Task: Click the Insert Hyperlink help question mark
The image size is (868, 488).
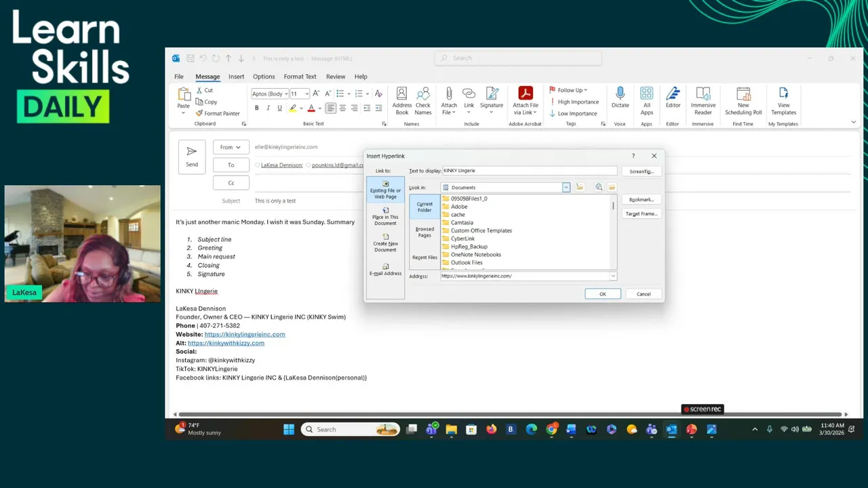Action: coord(633,156)
